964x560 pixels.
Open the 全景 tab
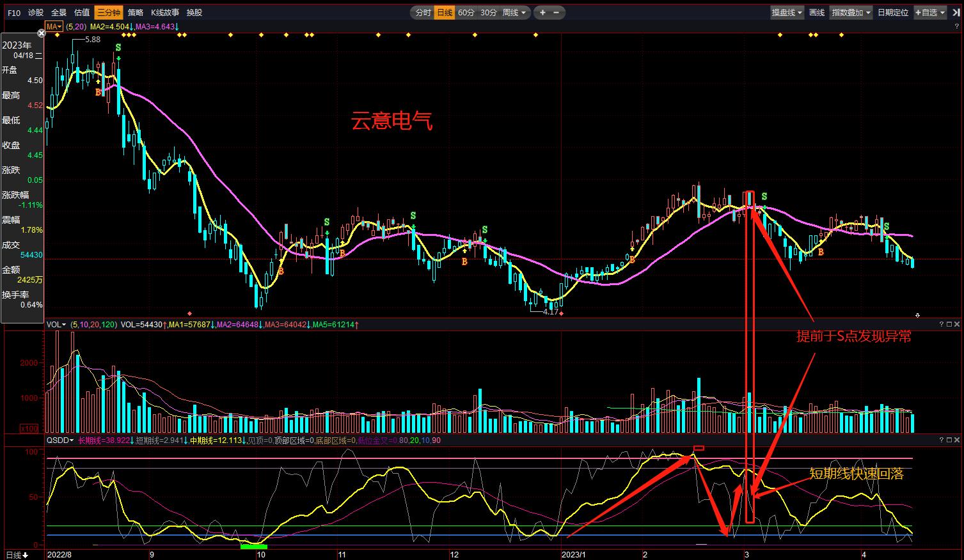tap(59, 12)
